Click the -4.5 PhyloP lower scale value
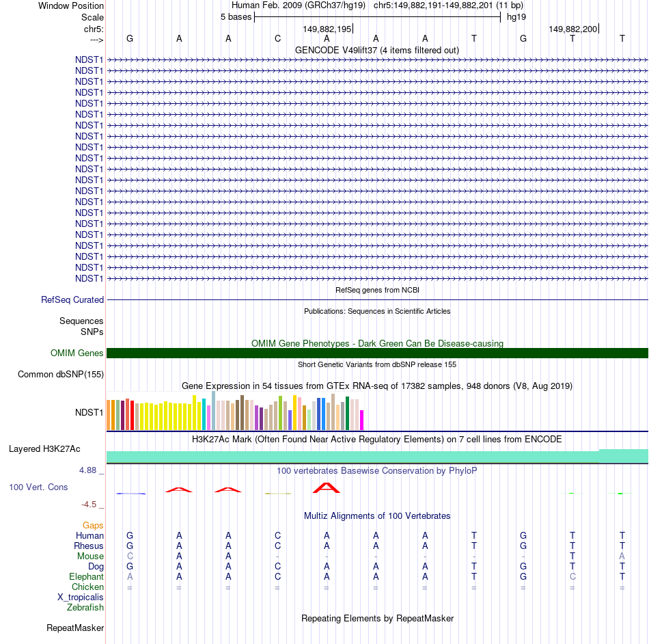Image resolution: width=649 pixels, height=644 pixels. pos(89,505)
